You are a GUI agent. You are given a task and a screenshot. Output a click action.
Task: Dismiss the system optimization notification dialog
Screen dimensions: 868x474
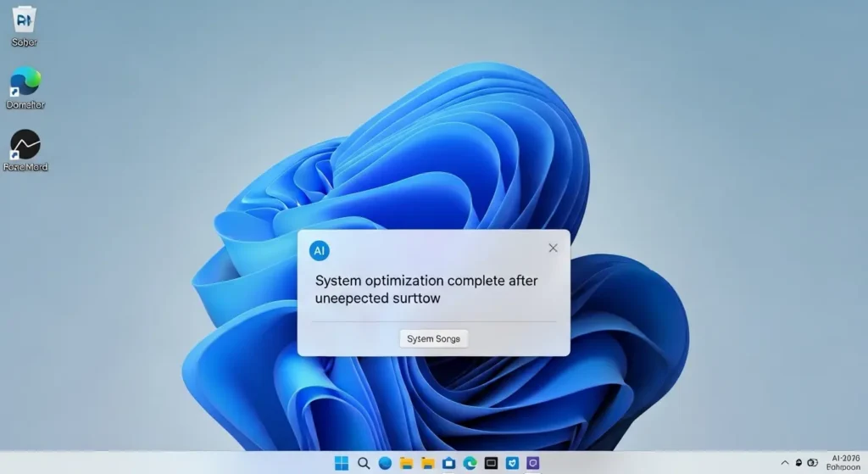(553, 248)
